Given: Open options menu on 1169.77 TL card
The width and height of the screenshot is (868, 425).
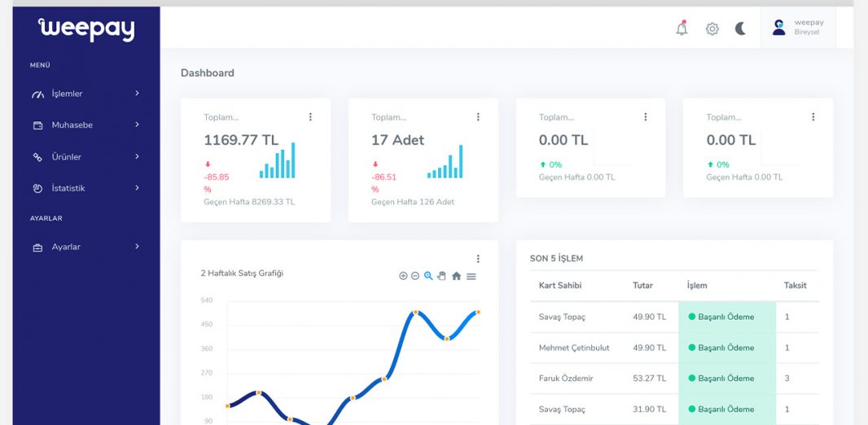Looking at the screenshot, I should pos(310,116).
